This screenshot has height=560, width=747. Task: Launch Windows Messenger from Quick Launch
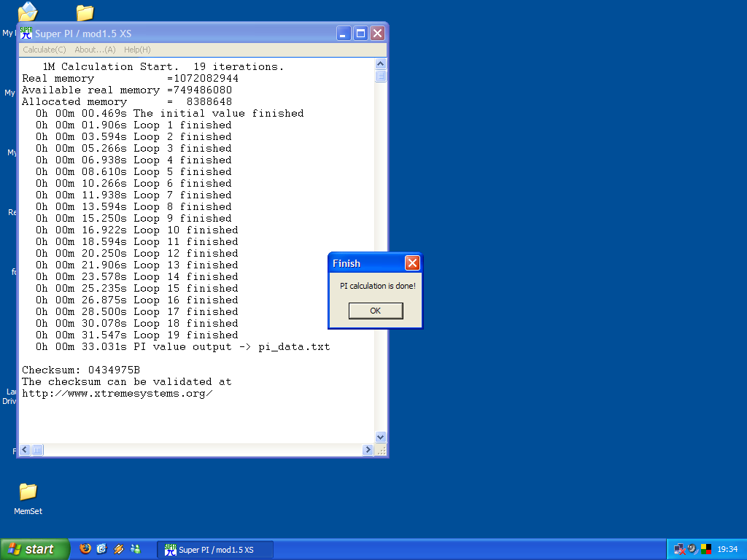[x=135, y=549]
